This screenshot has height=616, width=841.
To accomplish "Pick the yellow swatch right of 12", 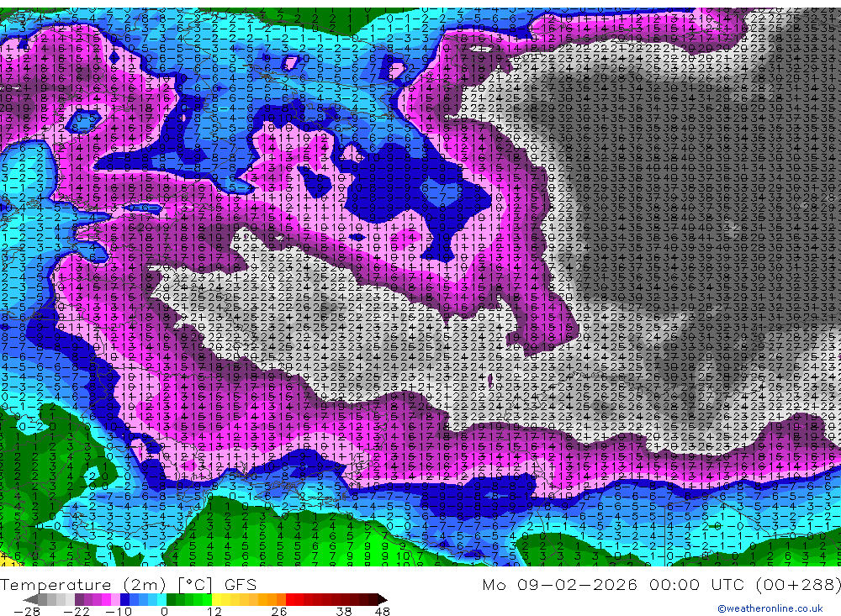I will coord(217,599).
